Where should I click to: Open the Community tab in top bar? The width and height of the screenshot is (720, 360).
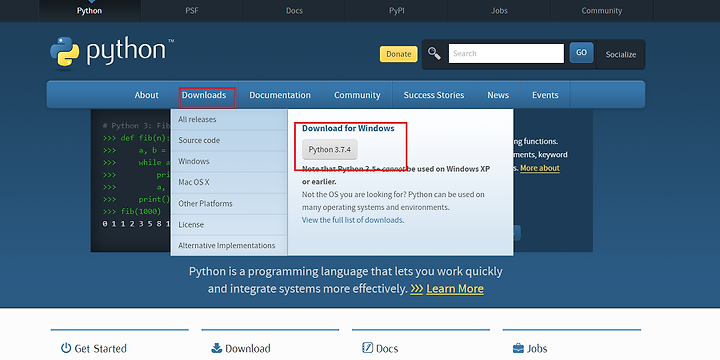[x=602, y=11]
